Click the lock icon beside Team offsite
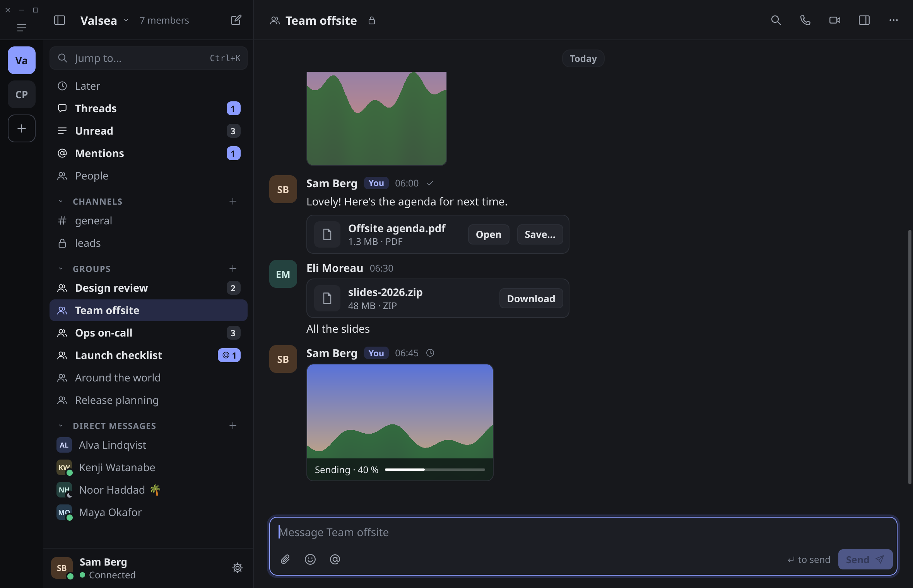Viewport: 913px width, 588px height. coord(371,21)
